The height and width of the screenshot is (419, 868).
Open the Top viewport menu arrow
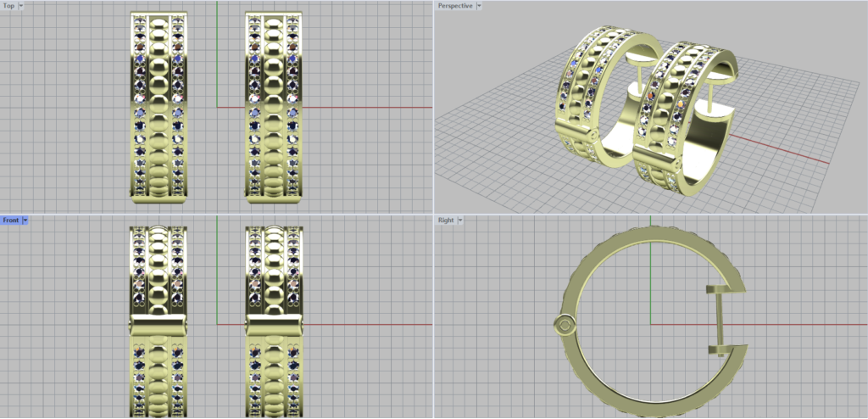point(21,6)
